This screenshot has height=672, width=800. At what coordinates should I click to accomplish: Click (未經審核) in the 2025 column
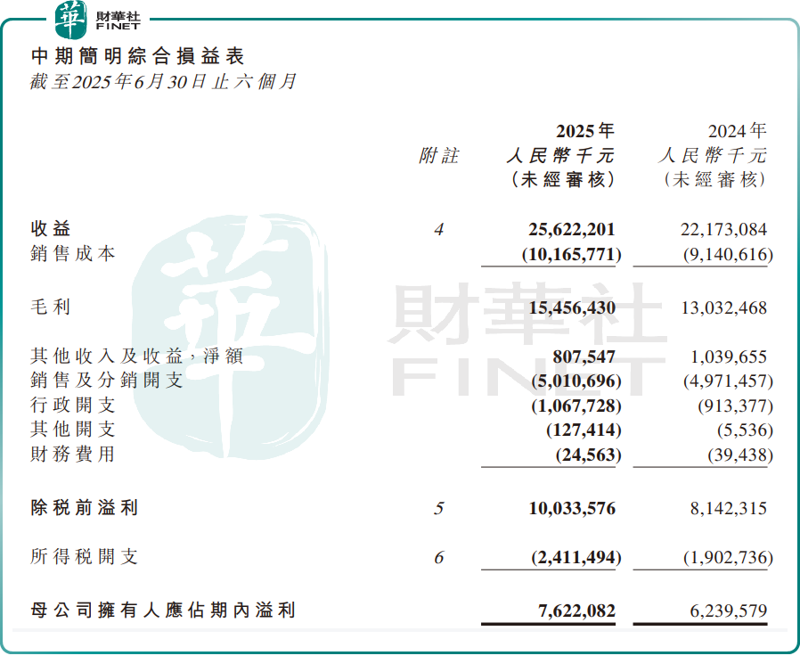(x=563, y=180)
